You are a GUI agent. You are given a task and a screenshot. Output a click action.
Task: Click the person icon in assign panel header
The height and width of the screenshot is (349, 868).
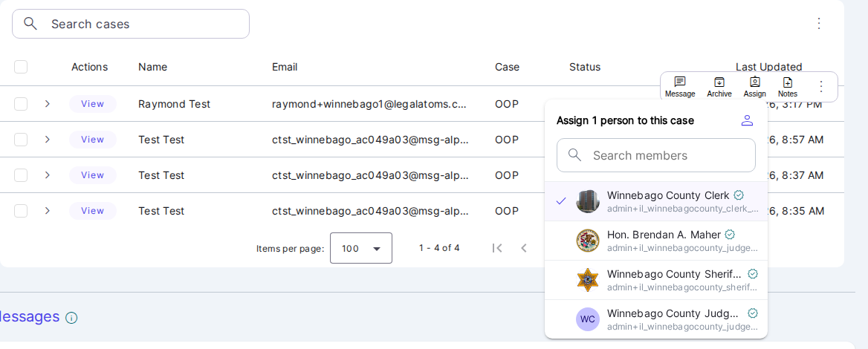click(747, 120)
